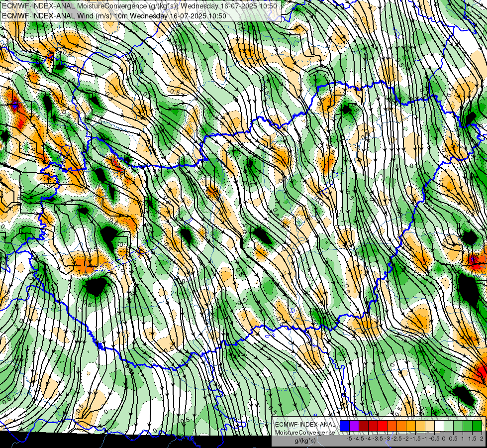Click the -1.5 legend scale value

coord(415,439)
